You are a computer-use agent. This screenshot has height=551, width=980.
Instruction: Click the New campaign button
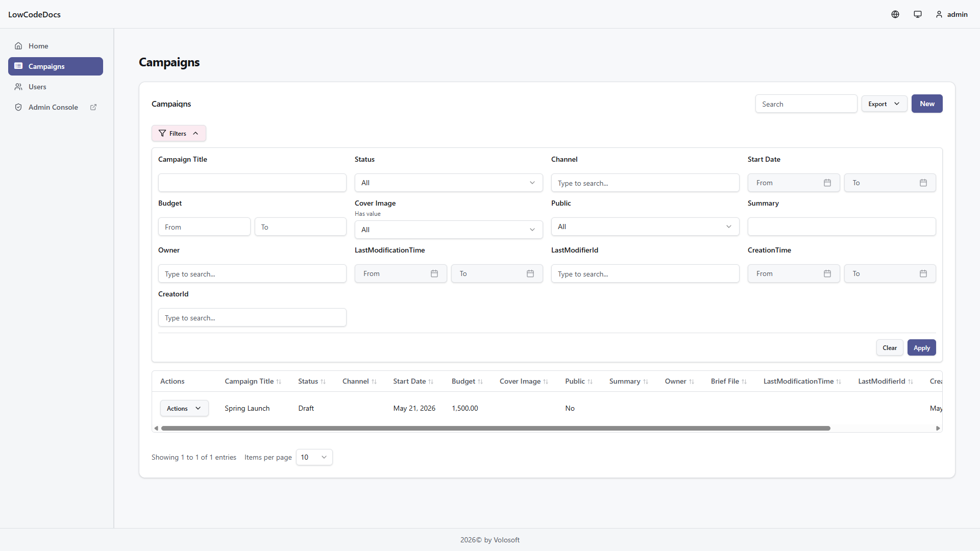[927, 104]
